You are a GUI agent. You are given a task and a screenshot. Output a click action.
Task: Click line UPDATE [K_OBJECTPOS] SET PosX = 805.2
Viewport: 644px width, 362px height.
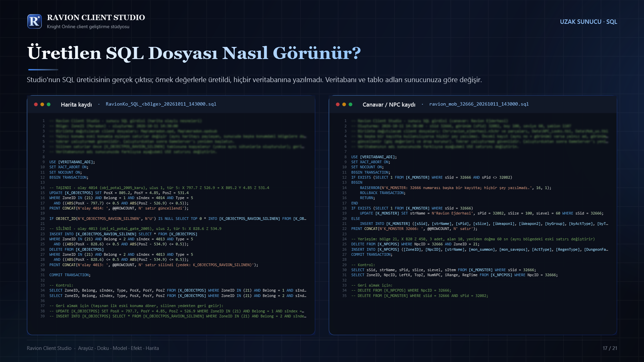coord(119,193)
